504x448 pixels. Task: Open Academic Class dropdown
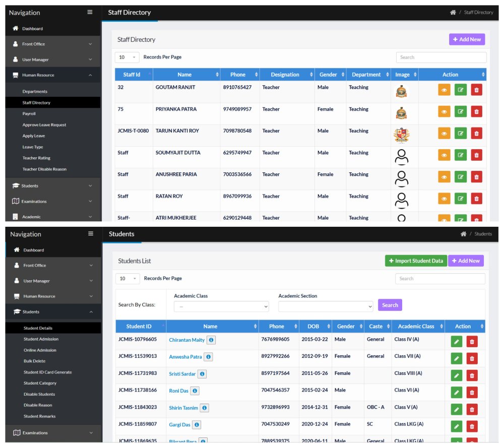click(221, 306)
